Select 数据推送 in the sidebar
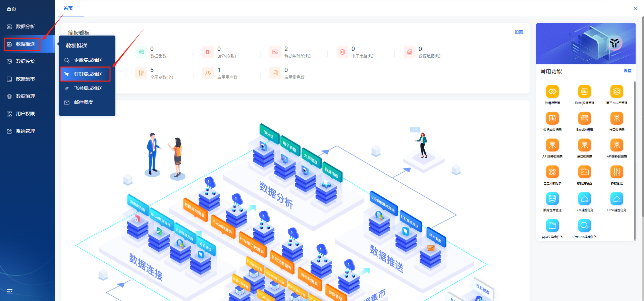The width and height of the screenshot is (644, 301). tap(27, 44)
